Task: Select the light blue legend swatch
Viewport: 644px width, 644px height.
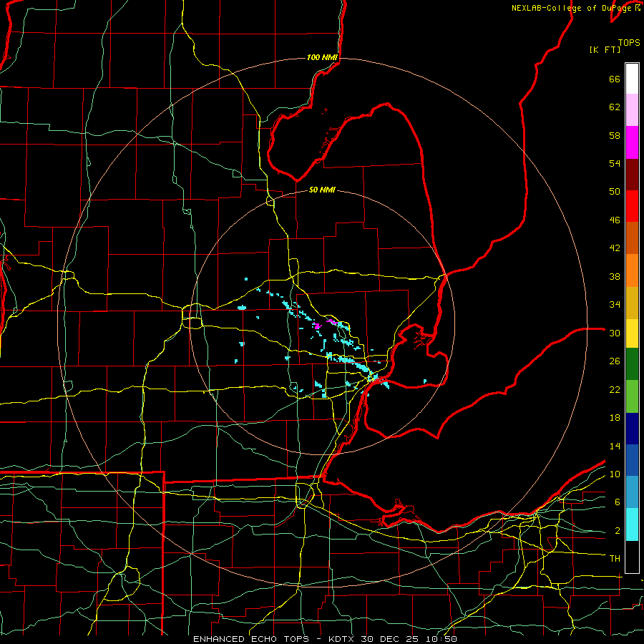Action: [x=632, y=492]
